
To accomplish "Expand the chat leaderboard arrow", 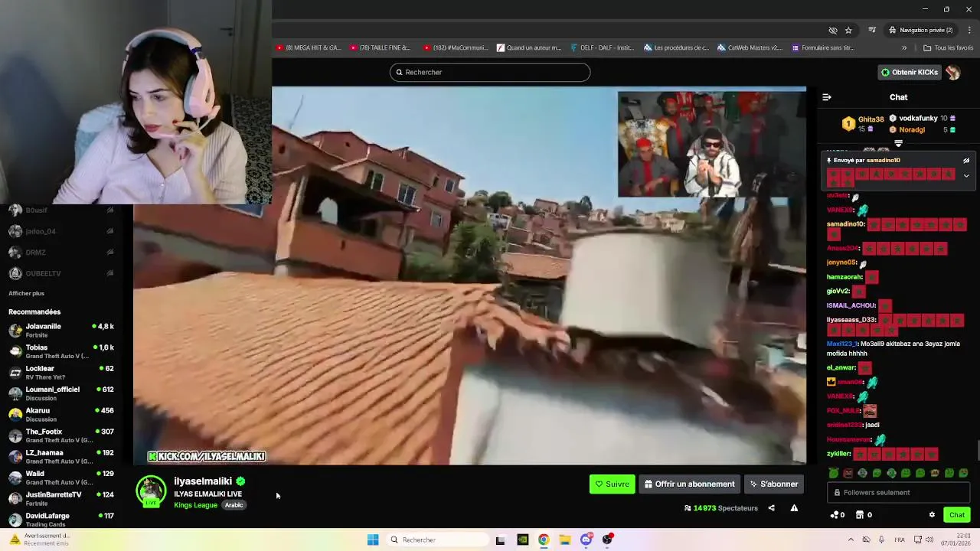I will pos(898,143).
